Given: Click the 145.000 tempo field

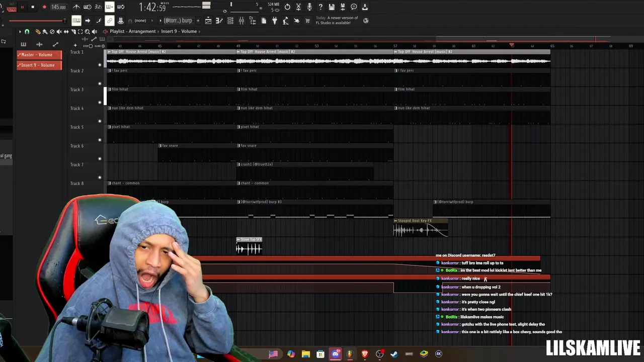Looking at the screenshot, I should click(x=59, y=7).
